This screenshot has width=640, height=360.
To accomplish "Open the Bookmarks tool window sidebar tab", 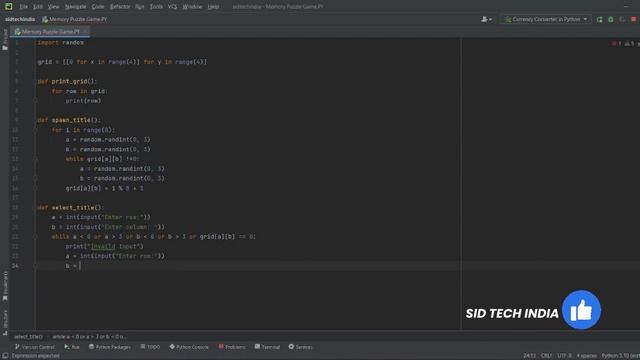I will (5, 286).
